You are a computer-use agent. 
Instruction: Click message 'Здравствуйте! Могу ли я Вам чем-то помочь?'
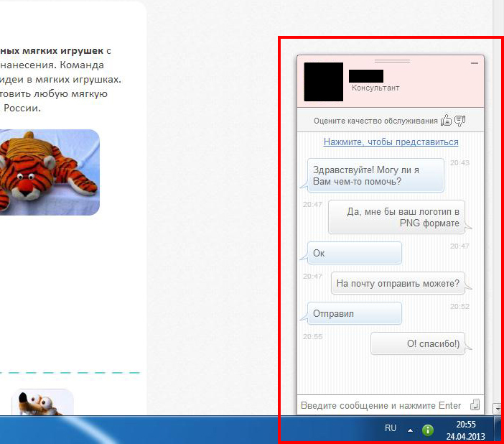pyautogui.click(x=375, y=175)
